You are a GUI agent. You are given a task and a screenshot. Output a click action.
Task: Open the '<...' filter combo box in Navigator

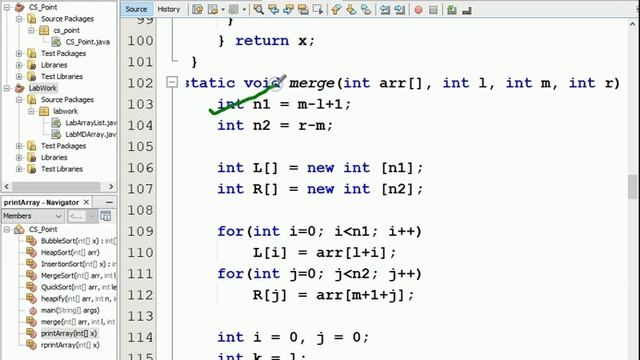click(x=82, y=216)
